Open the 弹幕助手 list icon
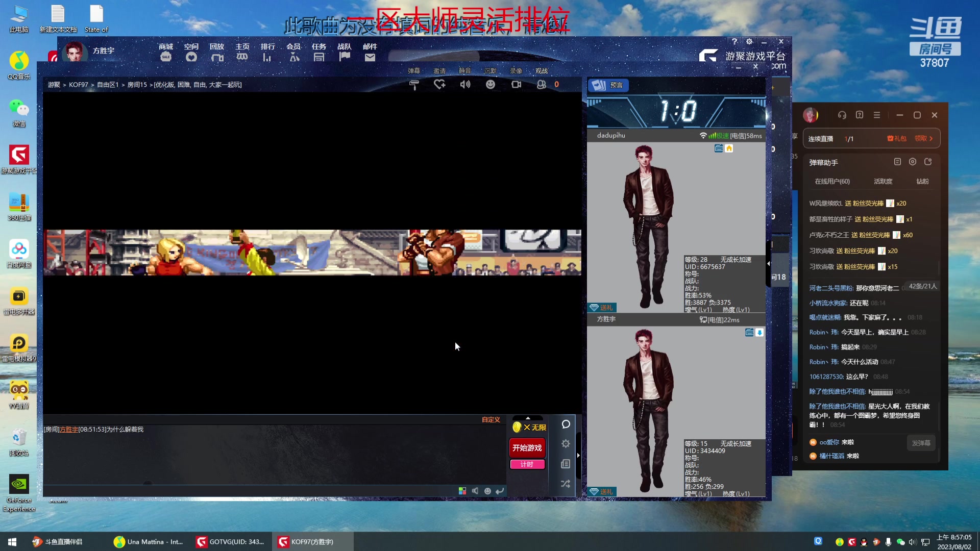Viewport: 980px width, 551px height. coord(897,162)
